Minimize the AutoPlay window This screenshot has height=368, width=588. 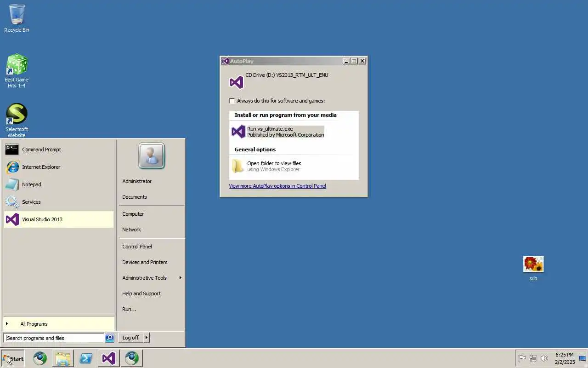[346, 61]
